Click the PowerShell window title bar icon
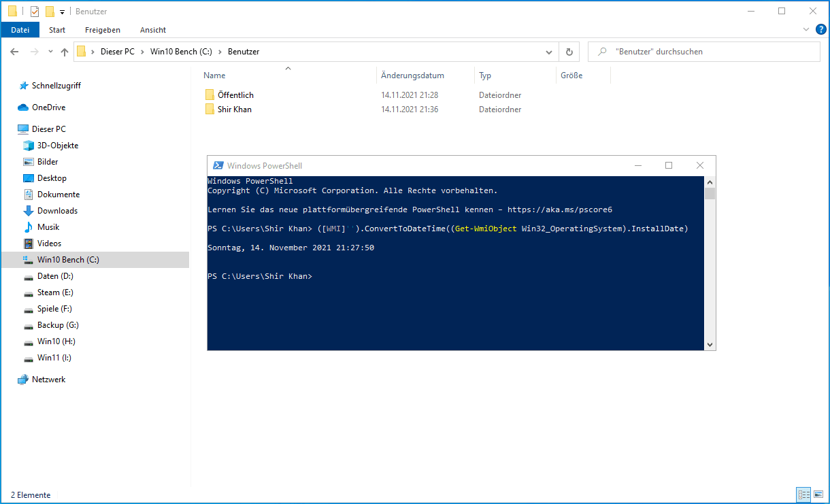Image resolution: width=830 pixels, height=504 pixels. (x=218, y=165)
